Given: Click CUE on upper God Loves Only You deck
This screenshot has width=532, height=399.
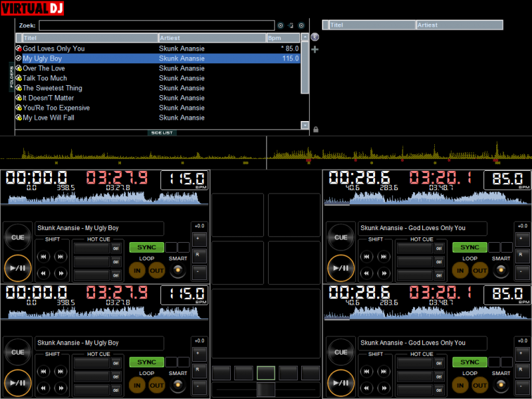Looking at the screenshot, I should [341, 237].
